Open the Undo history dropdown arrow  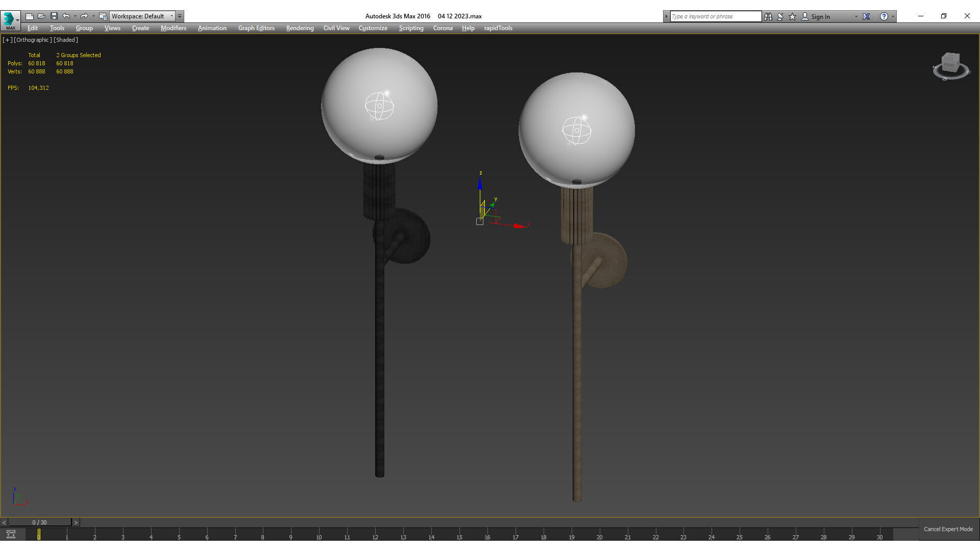click(x=75, y=16)
